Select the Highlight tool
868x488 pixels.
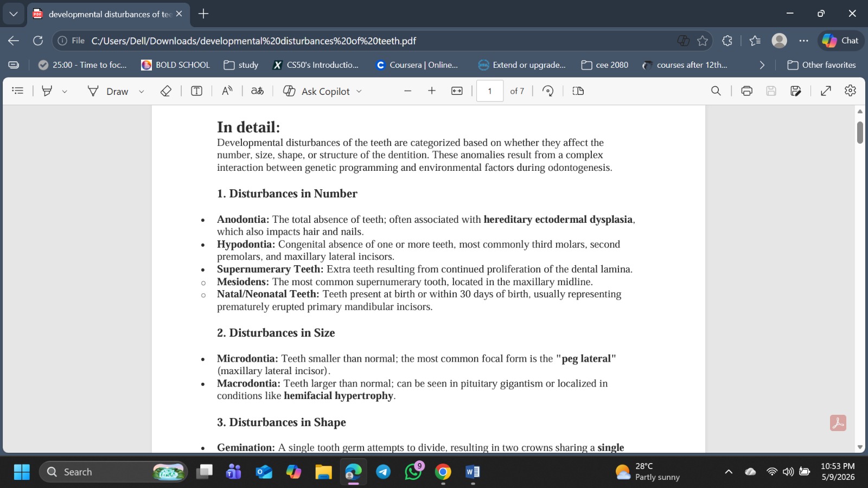click(x=47, y=91)
